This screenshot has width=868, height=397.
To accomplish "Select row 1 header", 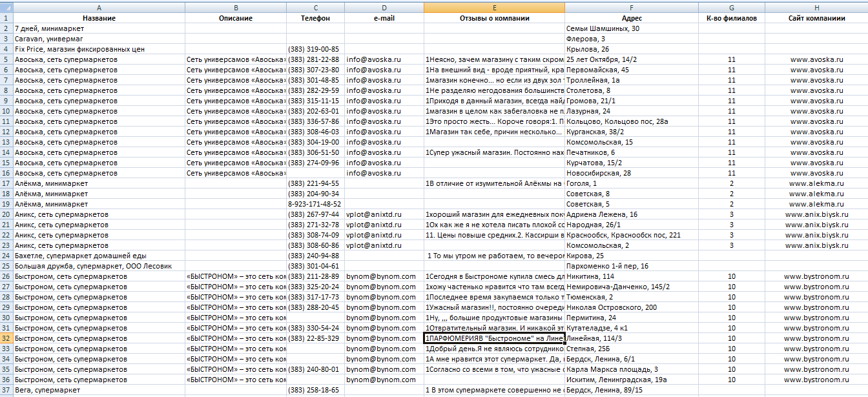I will point(6,18).
